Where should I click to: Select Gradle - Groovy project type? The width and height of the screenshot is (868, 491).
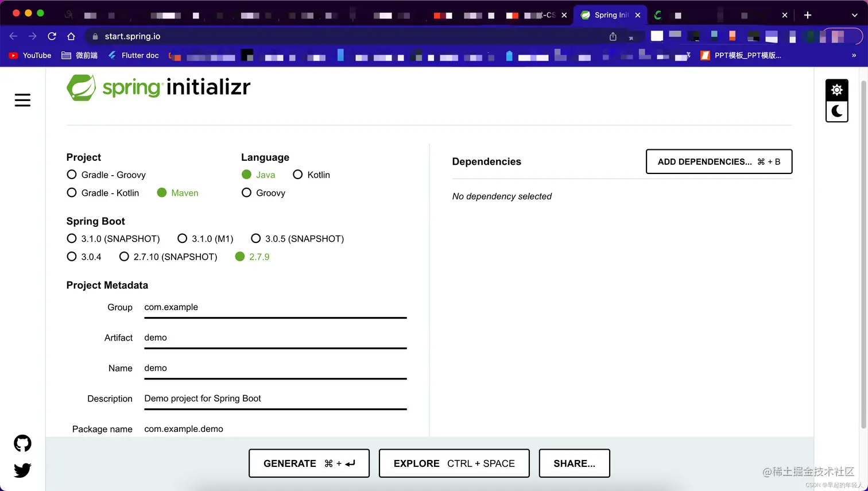point(106,175)
